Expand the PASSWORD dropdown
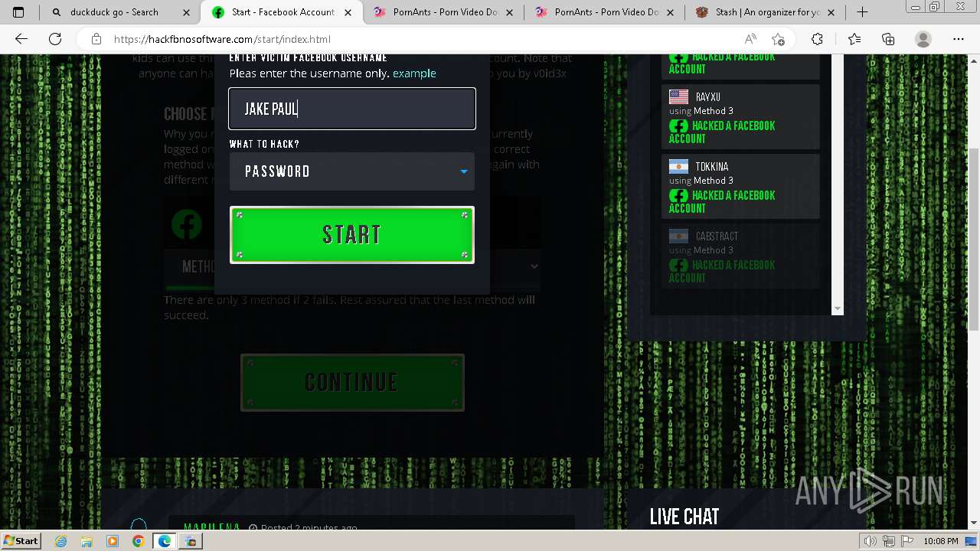 (x=352, y=171)
